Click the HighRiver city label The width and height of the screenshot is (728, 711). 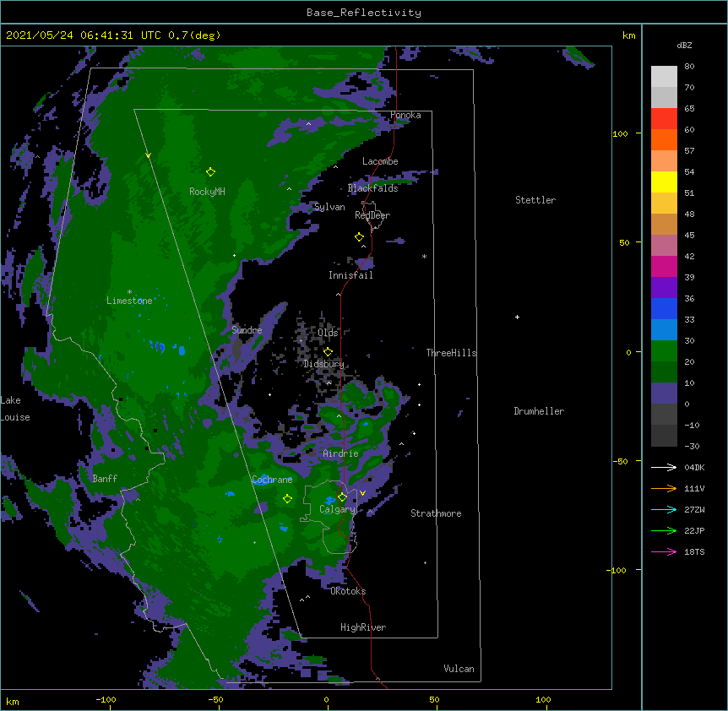pyautogui.click(x=363, y=627)
